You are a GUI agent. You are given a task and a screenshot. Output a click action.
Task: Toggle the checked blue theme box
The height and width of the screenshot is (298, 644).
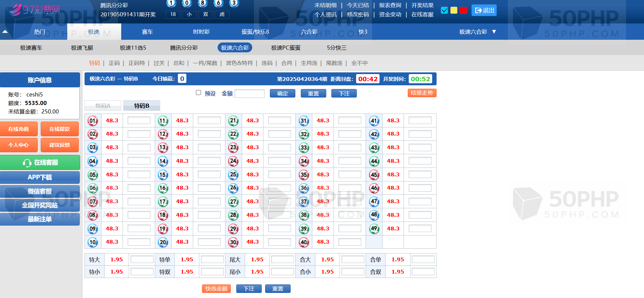click(x=444, y=10)
